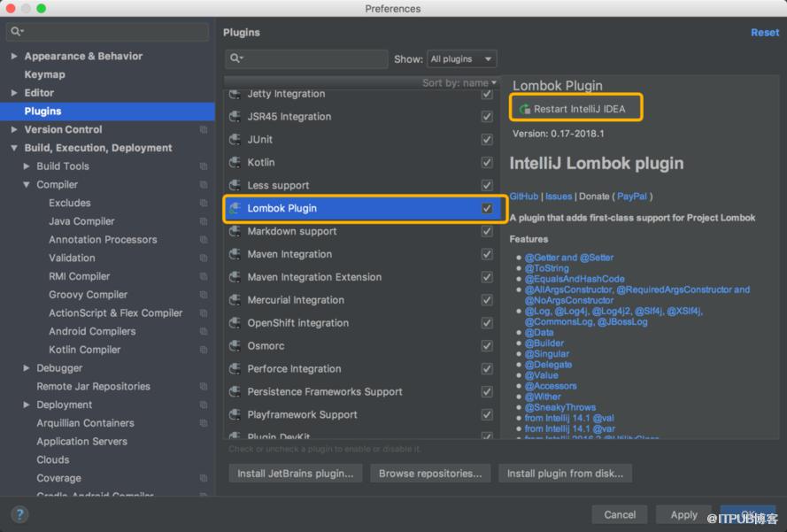The width and height of the screenshot is (787, 532).
Task: Click the Markdown support plugin icon
Action: click(235, 231)
